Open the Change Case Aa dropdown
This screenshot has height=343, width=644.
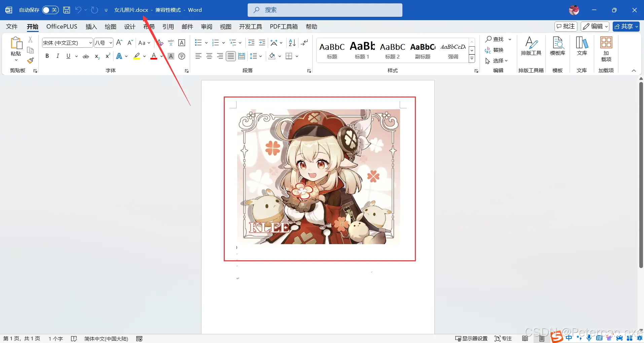(144, 43)
